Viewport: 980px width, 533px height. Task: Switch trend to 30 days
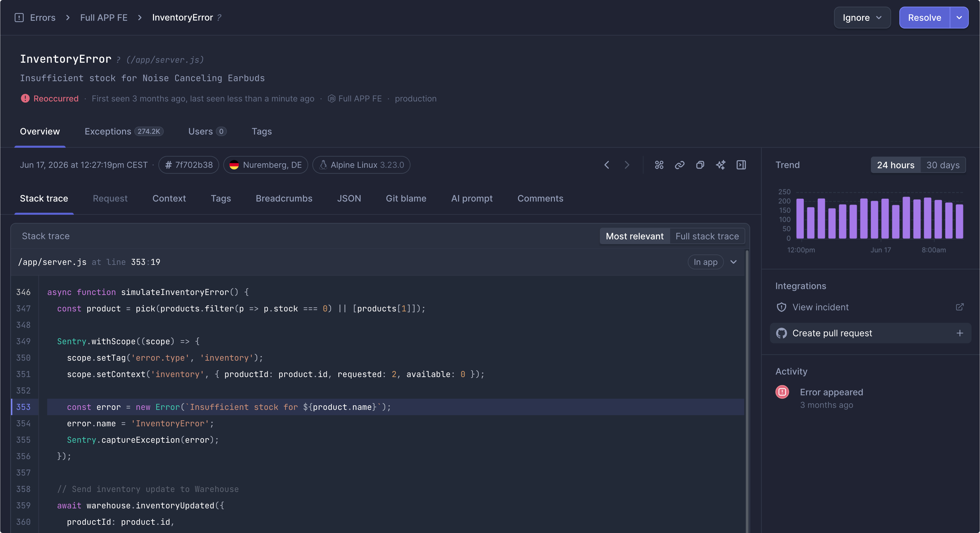coord(943,165)
